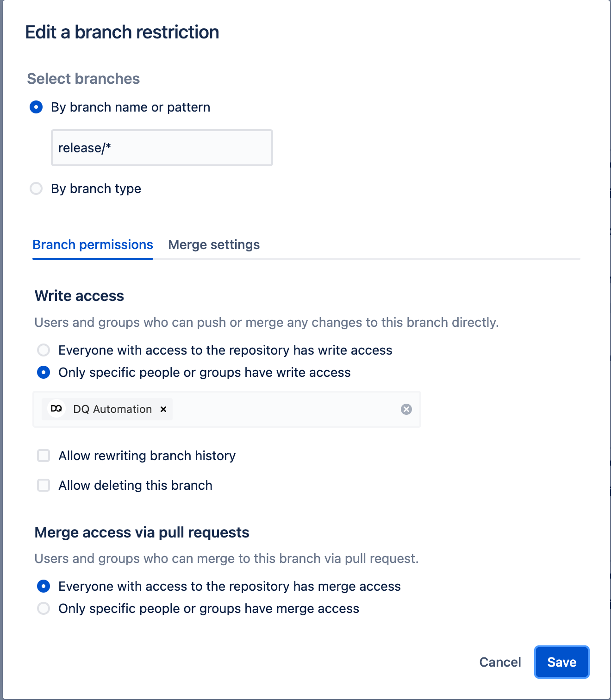Image resolution: width=611 pixels, height=700 pixels.
Task: Select Everyone with access has merge access
Action: (43, 586)
